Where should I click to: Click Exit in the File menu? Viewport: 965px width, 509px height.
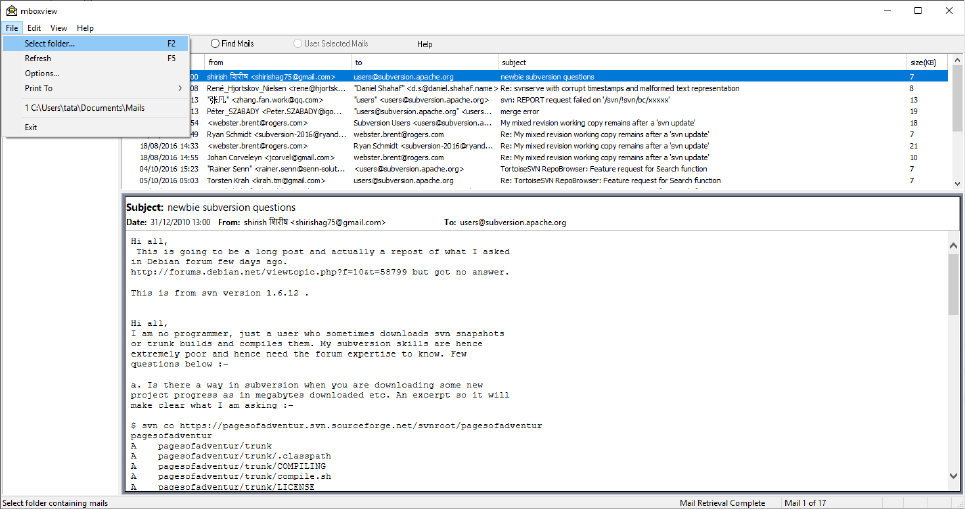pos(96,127)
